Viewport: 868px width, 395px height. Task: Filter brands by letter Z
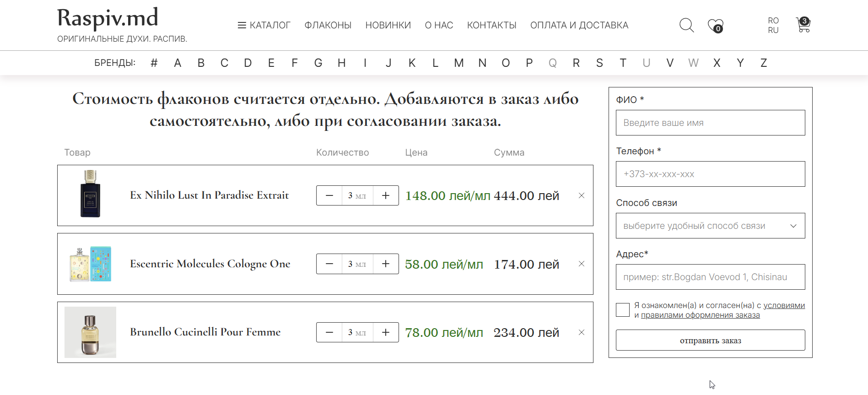click(x=764, y=63)
